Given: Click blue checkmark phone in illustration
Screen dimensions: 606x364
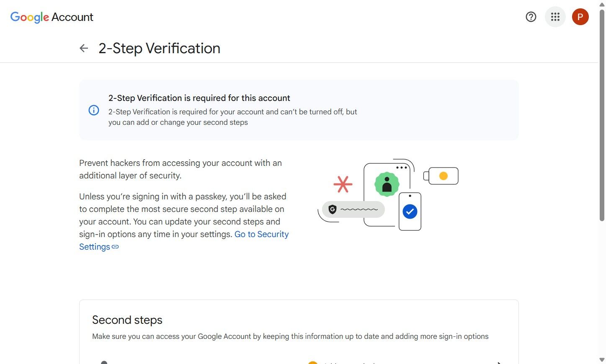Looking at the screenshot, I should [x=410, y=212].
